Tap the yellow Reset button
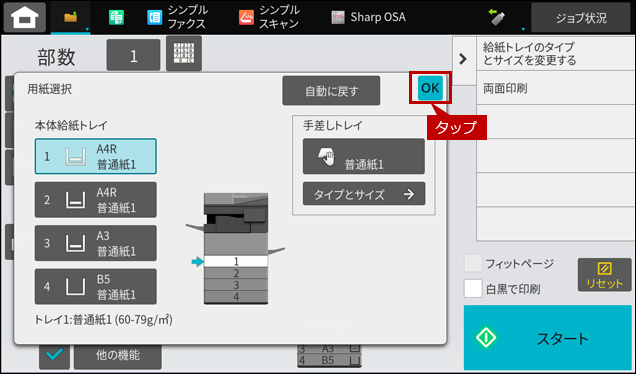The image size is (636, 374). [604, 275]
